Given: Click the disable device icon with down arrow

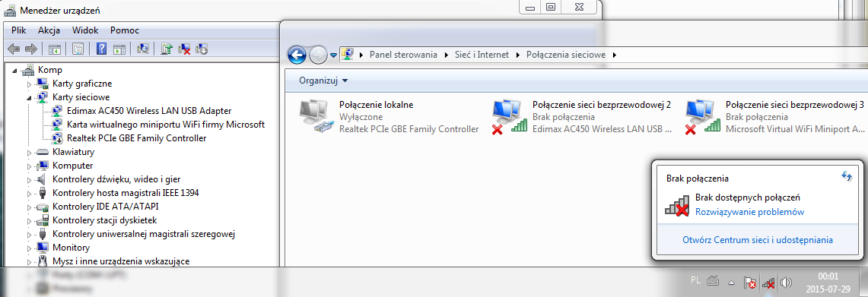Looking at the screenshot, I should (202, 49).
